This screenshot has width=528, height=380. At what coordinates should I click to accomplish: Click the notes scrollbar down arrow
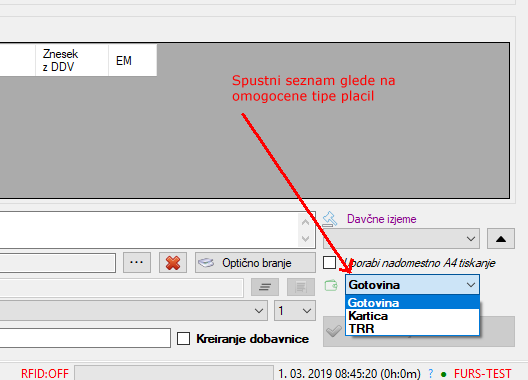coord(305,239)
